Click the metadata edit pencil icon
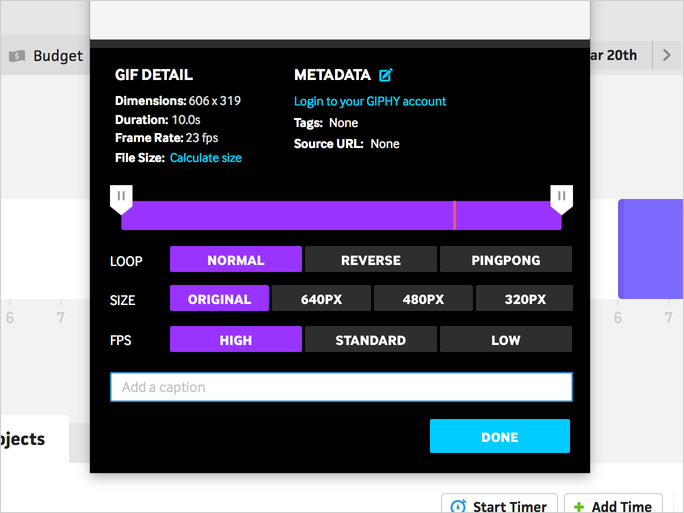The image size is (684, 513). [386, 75]
